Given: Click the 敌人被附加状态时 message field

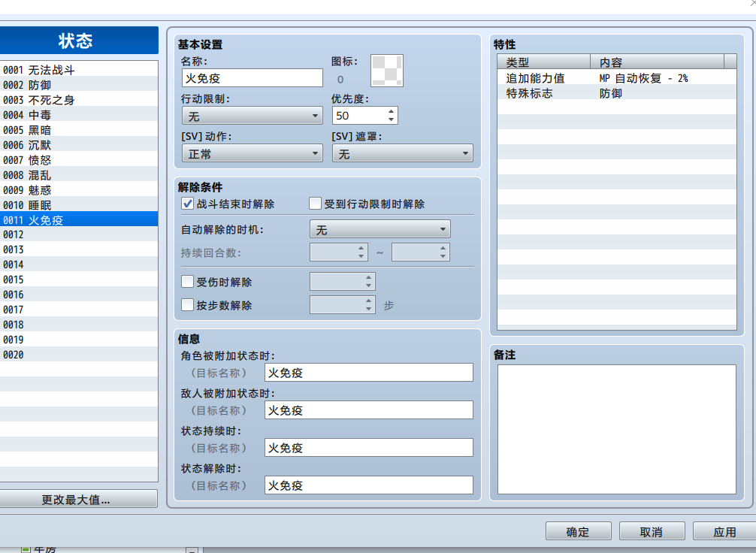Looking at the screenshot, I should coord(369,409).
